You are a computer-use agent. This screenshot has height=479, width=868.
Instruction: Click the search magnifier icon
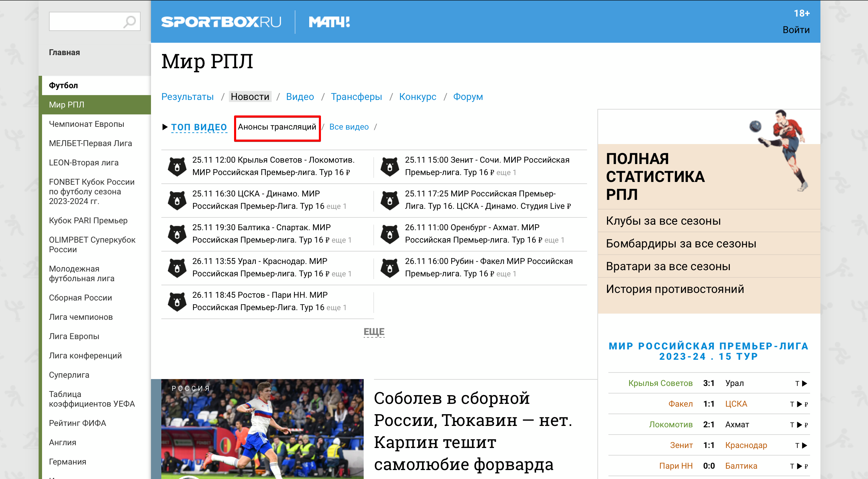[x=130, y=22]
